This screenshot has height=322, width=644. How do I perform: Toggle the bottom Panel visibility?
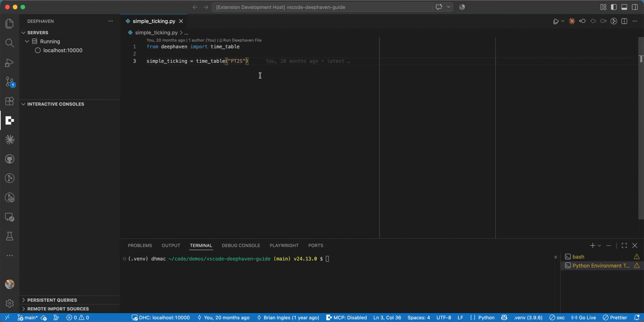click(x=624, y=7)
